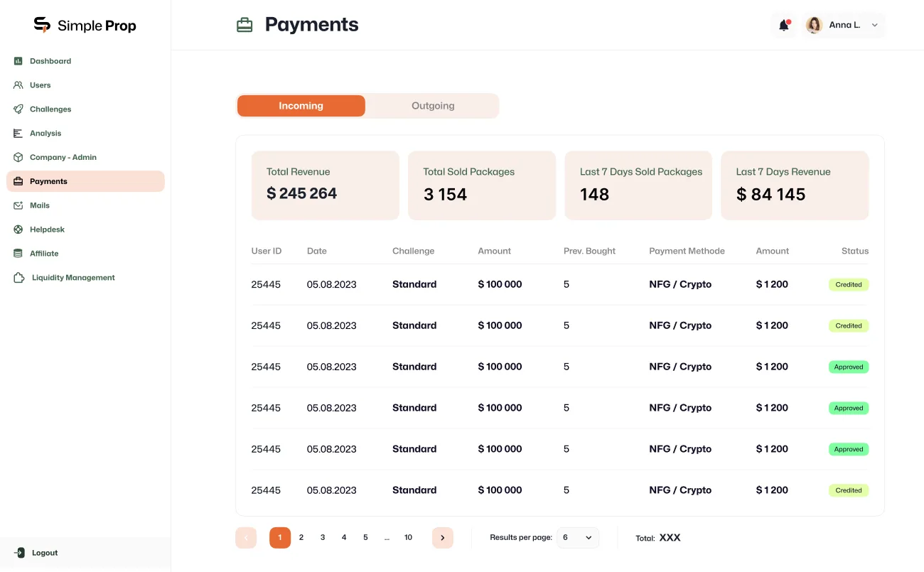This screenshot has height=572, width=924.
Task: Open Affiliate menu item
Action: click(44, 254)
